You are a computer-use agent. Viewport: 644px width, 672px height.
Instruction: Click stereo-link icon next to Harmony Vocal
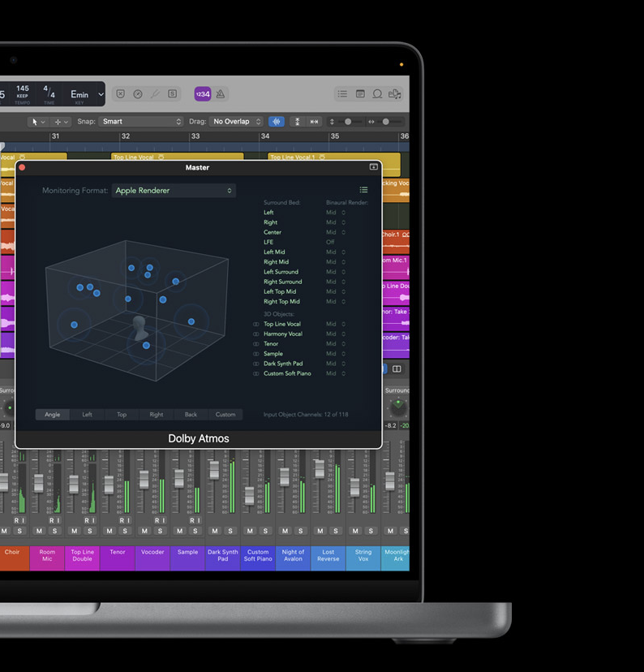tap(256, 334)
